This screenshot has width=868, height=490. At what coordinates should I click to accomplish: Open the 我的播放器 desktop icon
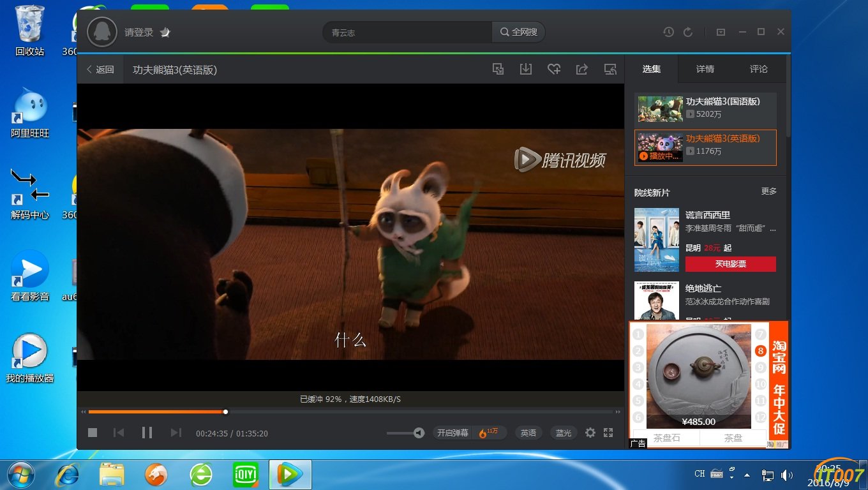point(30,358)
